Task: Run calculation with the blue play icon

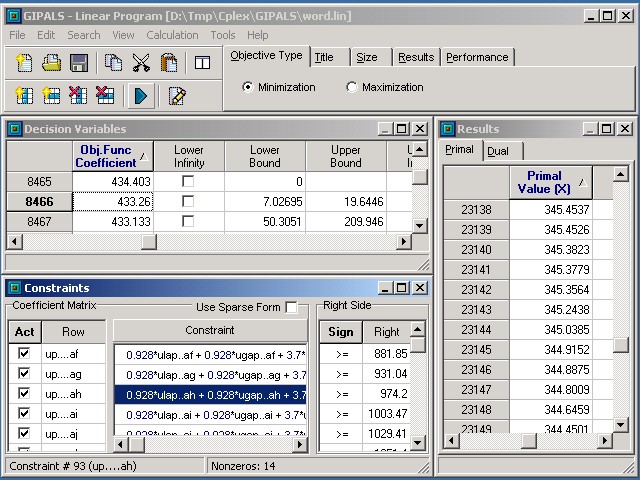Action: pos(141,96)
